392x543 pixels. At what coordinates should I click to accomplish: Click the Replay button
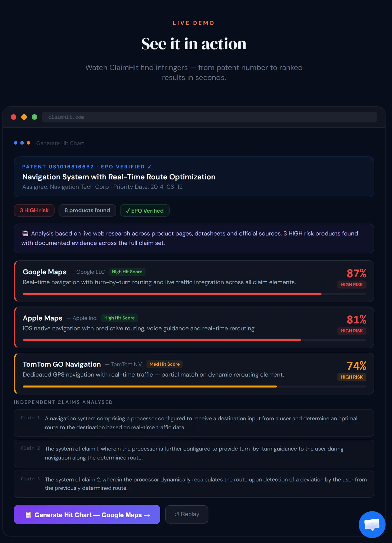[187, 514]
